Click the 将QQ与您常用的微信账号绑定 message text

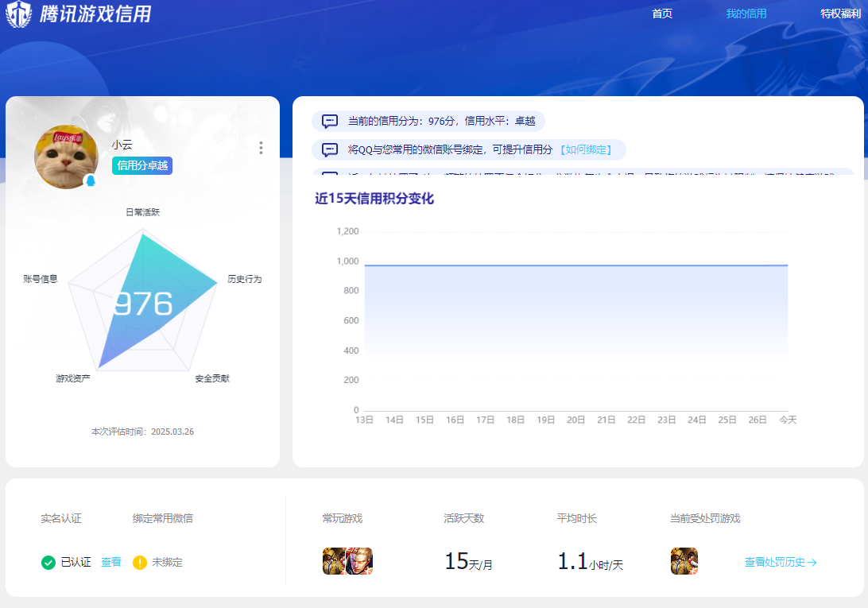click(x=450, y=150)
